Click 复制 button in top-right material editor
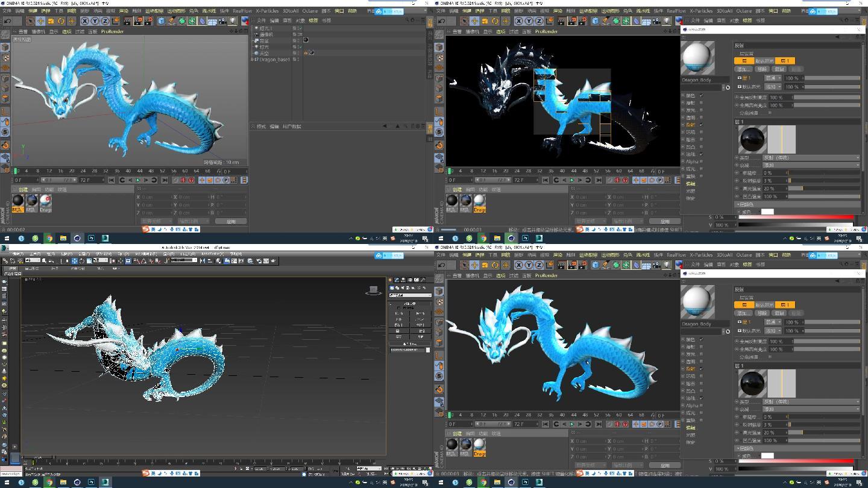This screenshot has height=488, width=868. point(779,69)
